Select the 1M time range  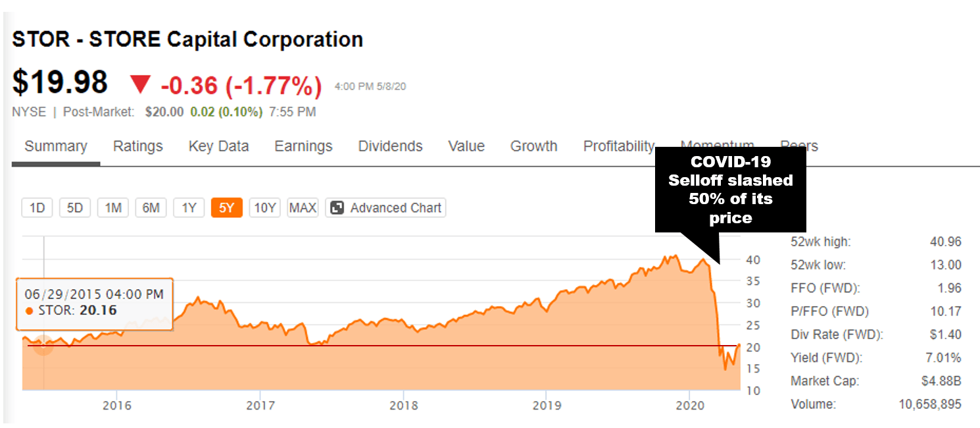tap(112, 207)
